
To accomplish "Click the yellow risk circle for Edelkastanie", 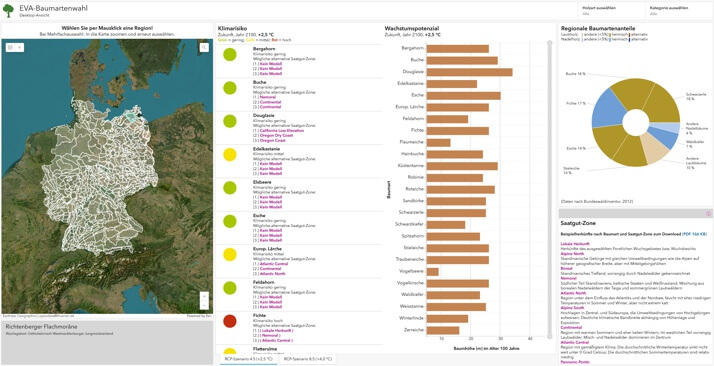I will 230,154.
